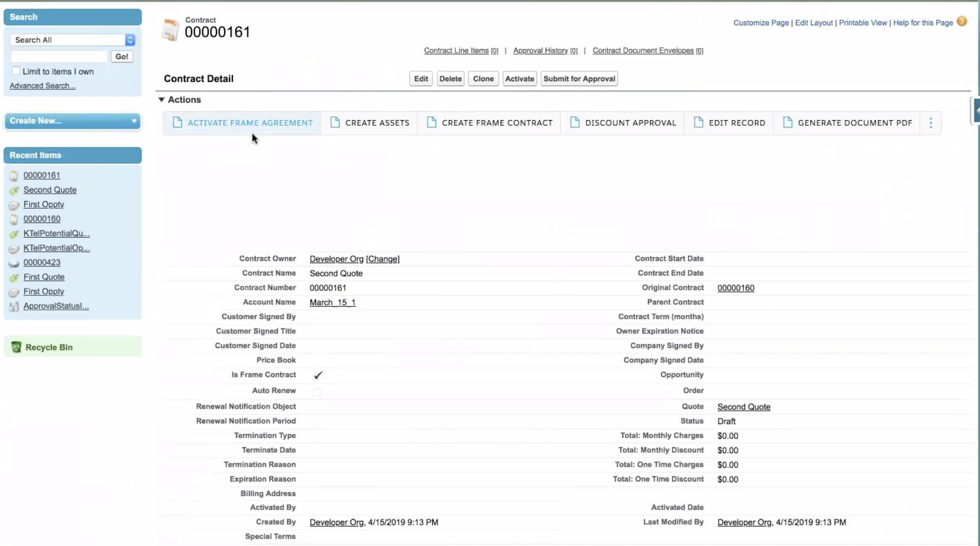Select the Activate Frame Agreement action
The height and width of the screenshot is (546, 980).
[242, 123]
